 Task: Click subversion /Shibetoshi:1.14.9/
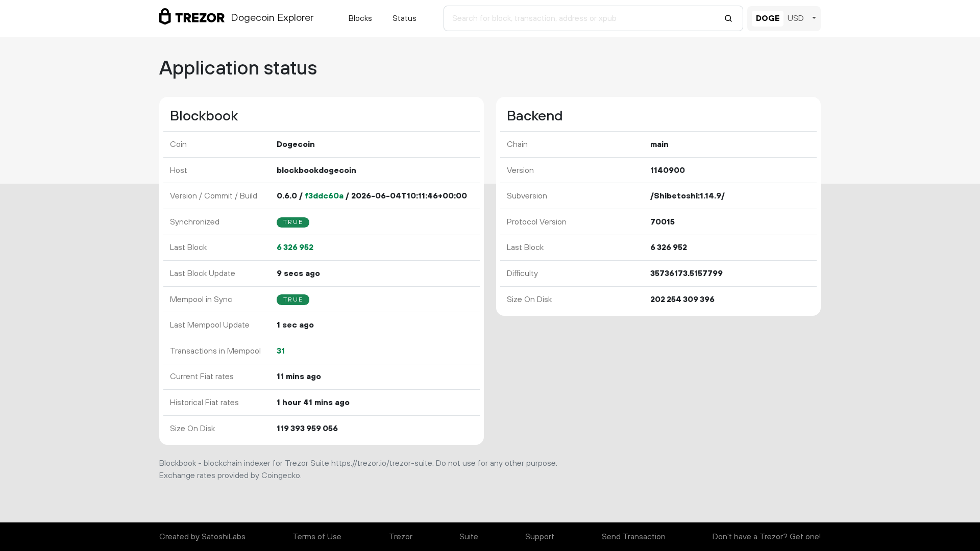click(x=688, y=196)
